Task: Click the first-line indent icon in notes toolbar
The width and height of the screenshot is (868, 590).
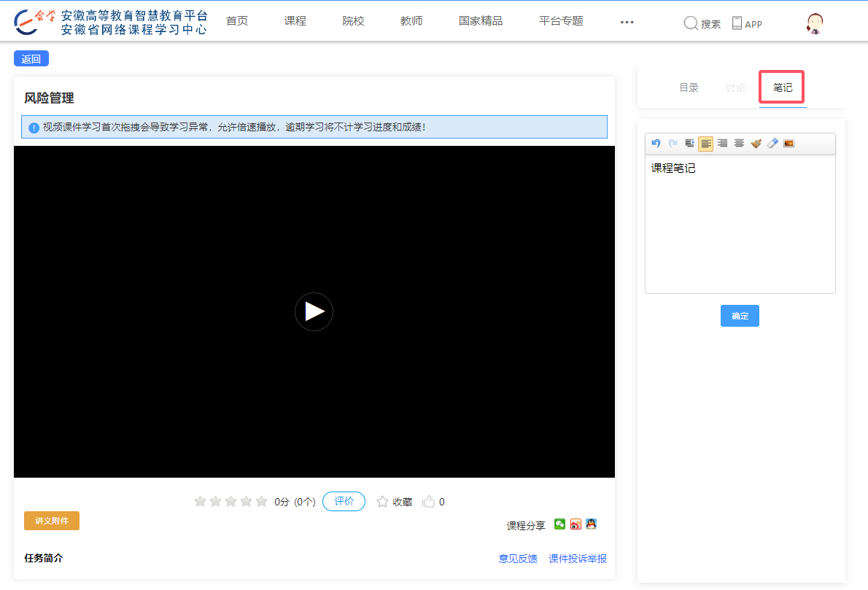Action: click(689, 144)
